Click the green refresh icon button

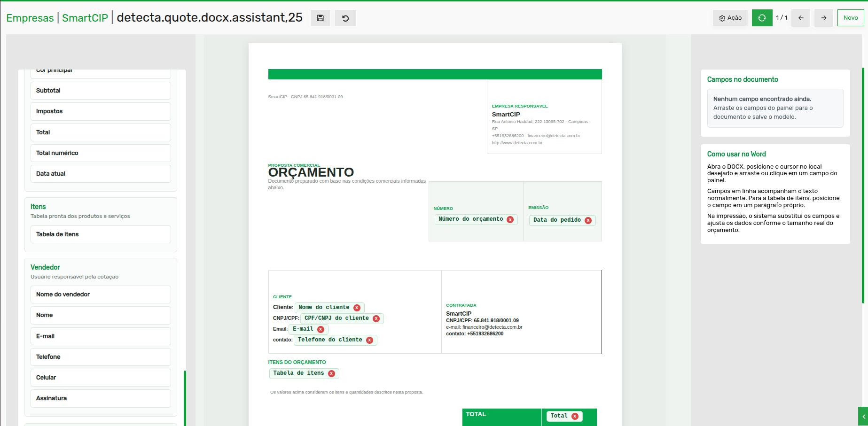click(762, 18)
